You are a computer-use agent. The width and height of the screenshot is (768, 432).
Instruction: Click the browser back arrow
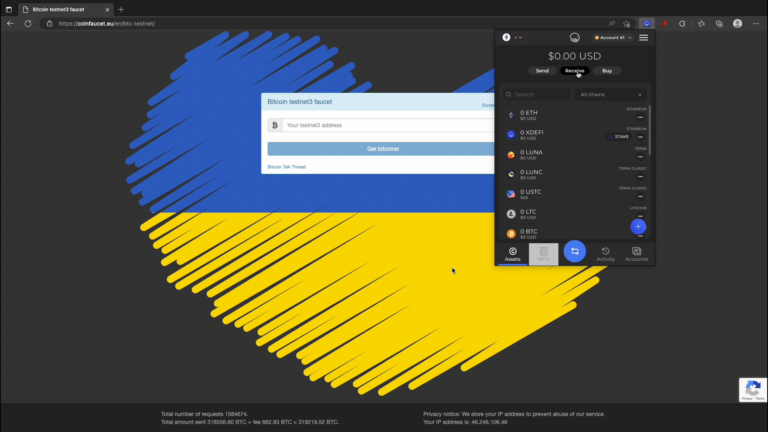pos(10,23)
